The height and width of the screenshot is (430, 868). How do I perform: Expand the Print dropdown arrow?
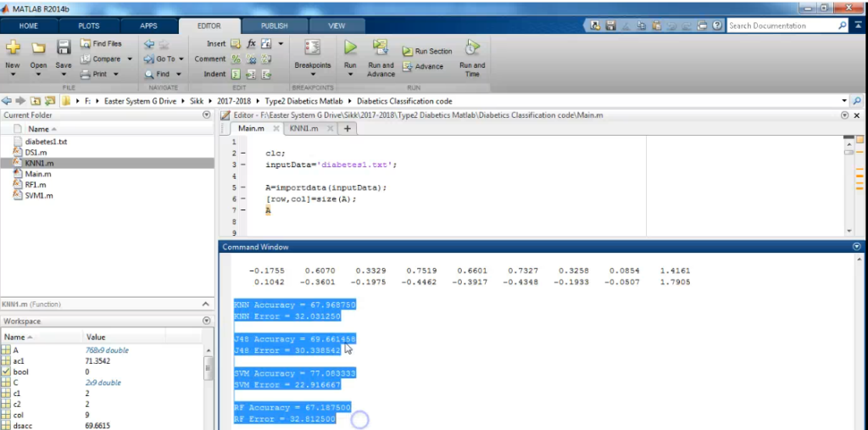pyautogui.click(x=115, y=74)
